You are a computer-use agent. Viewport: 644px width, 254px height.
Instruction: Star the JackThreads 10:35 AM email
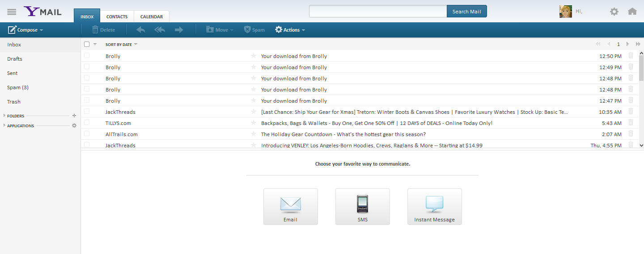(x=254, y=112)
